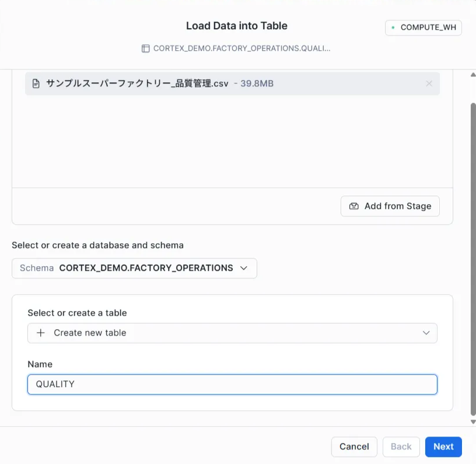Click the CSV document file icon
Image resolution: width=476 pixels, height=464 pixels.
pyautogui.click(x=36, y=83)
